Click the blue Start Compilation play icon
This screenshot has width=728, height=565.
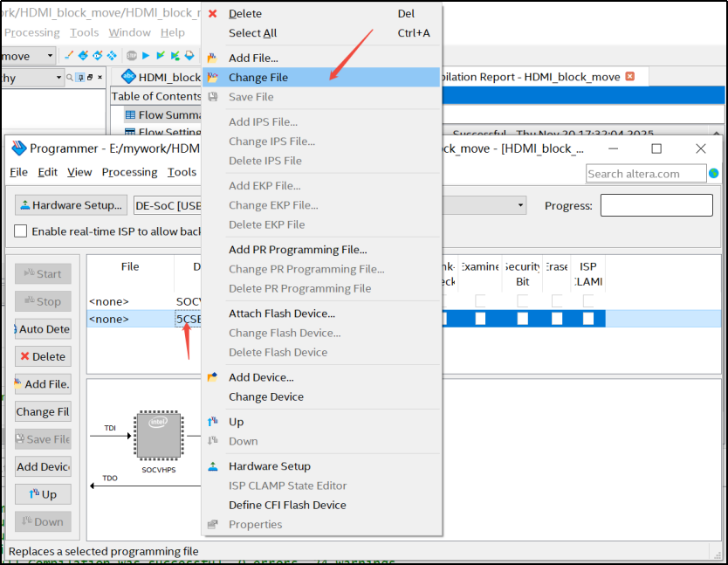146,56
